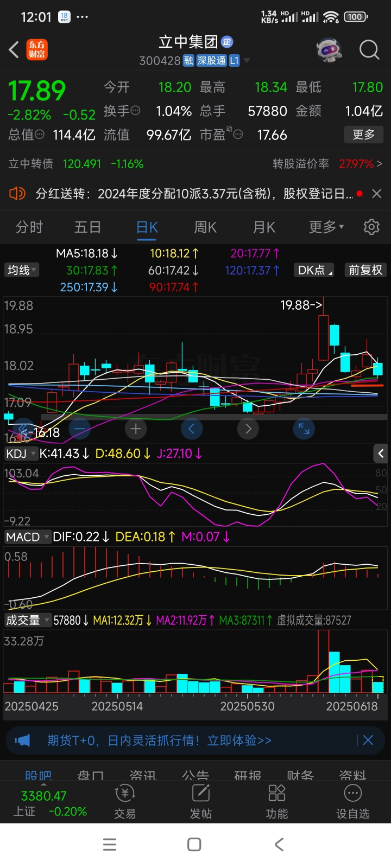391x868 pixels.
Task: Switch to the 公告 tab
Action: click(195, 775)
